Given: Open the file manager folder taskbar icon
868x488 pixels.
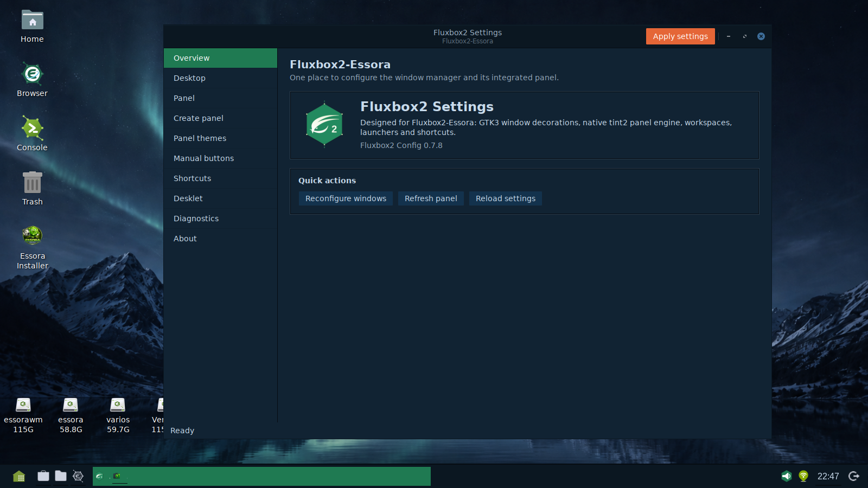Looking at the screenshot, I should [x=61, y=476].
